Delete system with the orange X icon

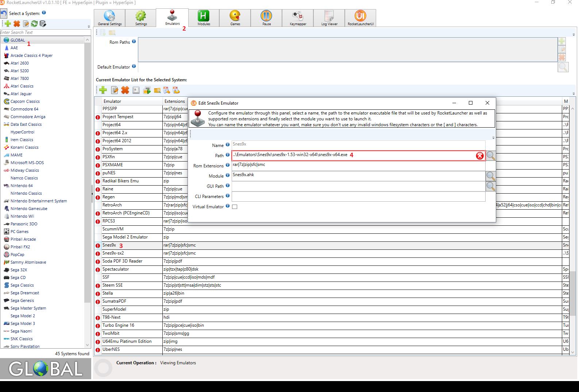pos(17,24)
